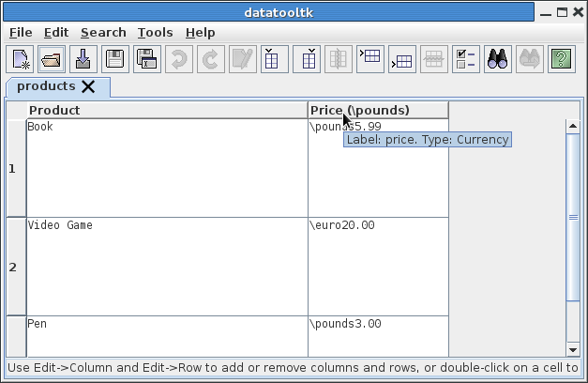This screenshot has width=588, height=383.
Task: Close the products tab
Action: pos(88,86)
